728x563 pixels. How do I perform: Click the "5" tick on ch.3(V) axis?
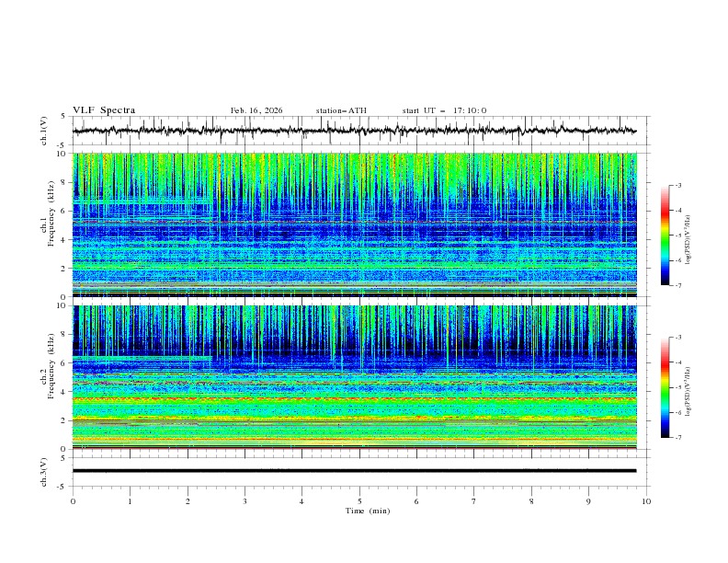[x=63, y=458]
